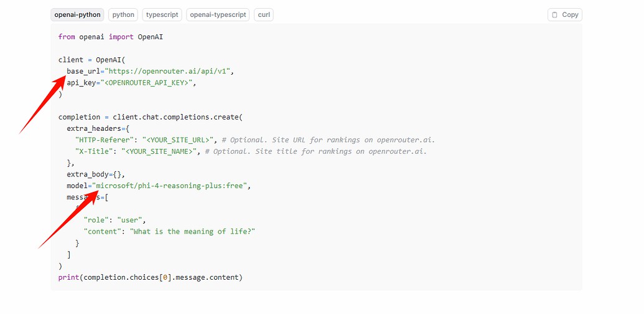Screen dimensions: 644x314
Task: Click the clipboard icon in Copy button
Action: 554,15
